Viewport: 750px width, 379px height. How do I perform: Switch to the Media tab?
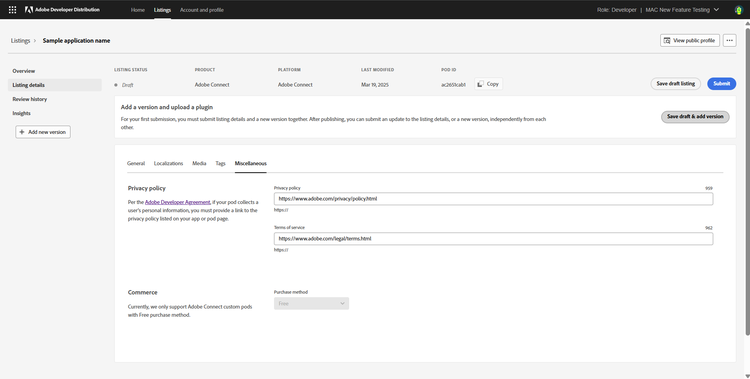pos(199,163)
